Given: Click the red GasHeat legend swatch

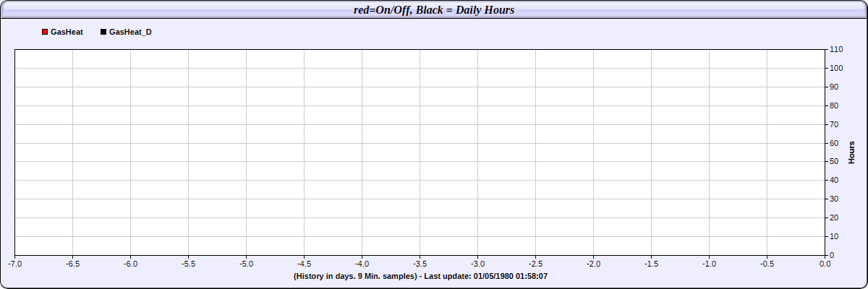Looking at the screenshot, I should pyautogui.click(x=45, y=33).
